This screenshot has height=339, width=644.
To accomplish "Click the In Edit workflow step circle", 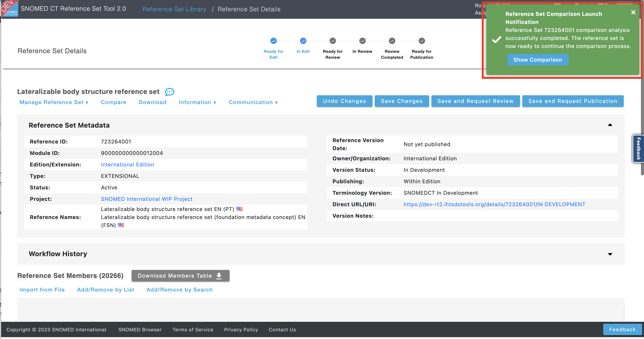I will pyautogui.click(x=303, y=41).
